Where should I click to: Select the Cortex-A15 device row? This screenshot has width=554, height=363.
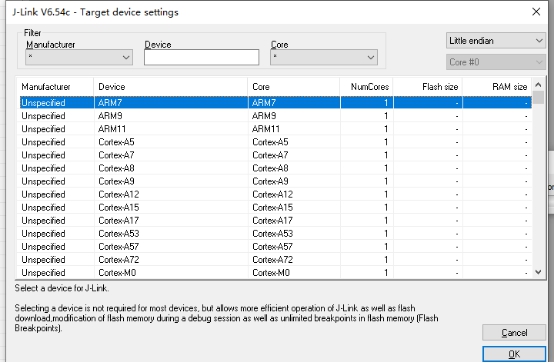pos(276,207)
